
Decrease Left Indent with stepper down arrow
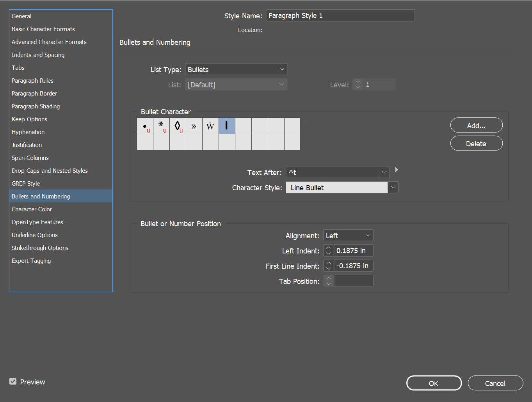[x=329, y=253]
